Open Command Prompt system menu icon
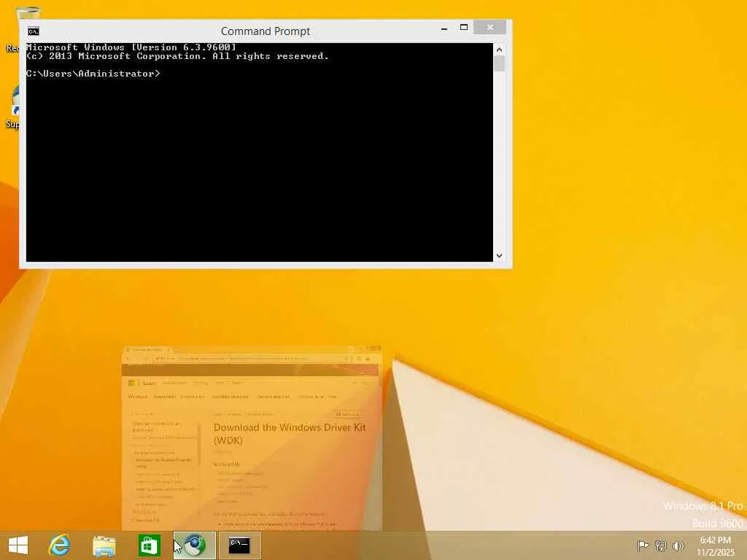This screenshot has width=747, height=560. tap(34, 31)
